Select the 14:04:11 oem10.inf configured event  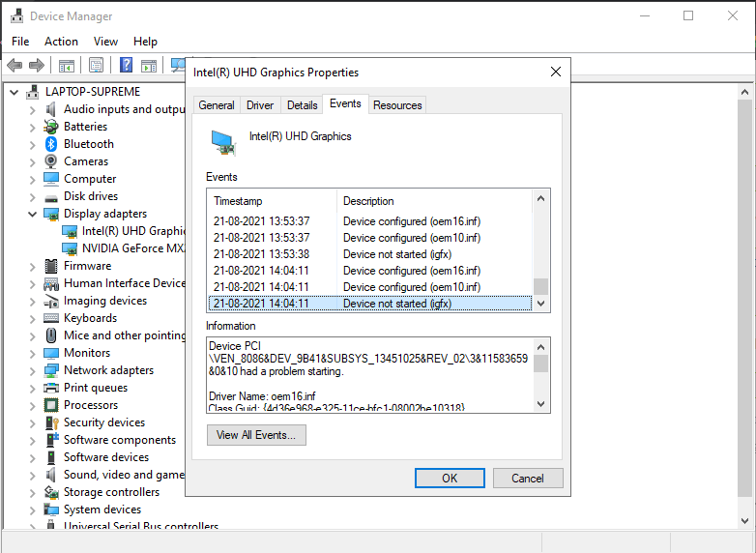click(370, 287)
